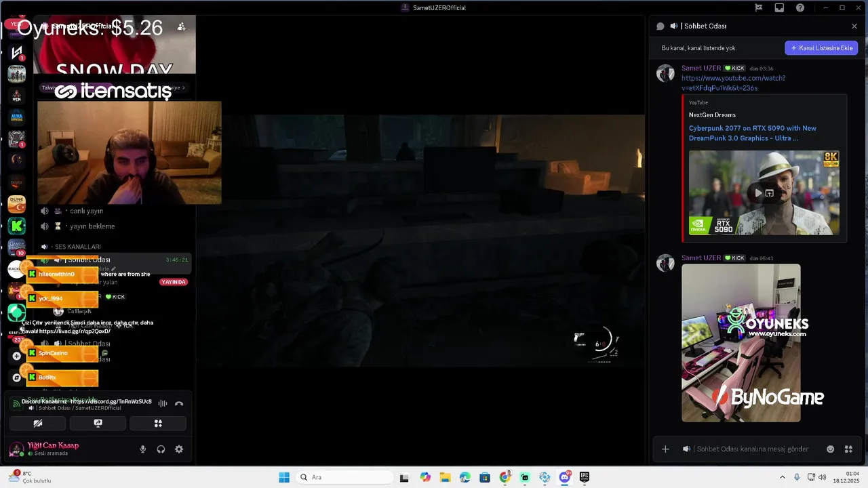The width and height of the screenshot is (868, 488).
Task: Click the chat bubble icon beside Sohbet Odası
Action: click(660, 26)
